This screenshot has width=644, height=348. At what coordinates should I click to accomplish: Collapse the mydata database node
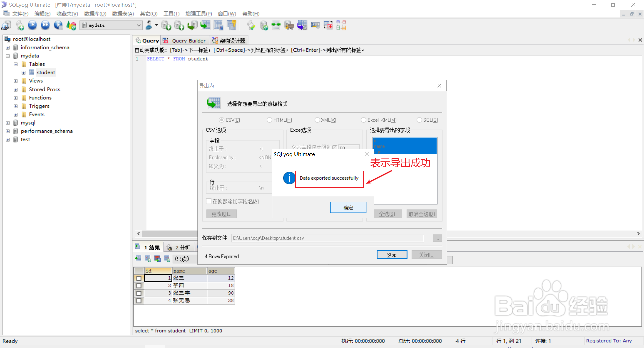point(8,56)
